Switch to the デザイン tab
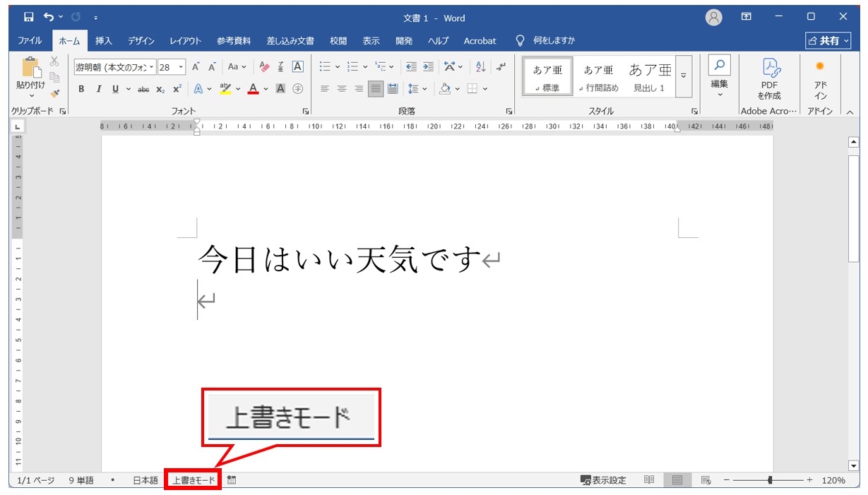The height and width of the screenshot is (495, 868). pos(141,41)
